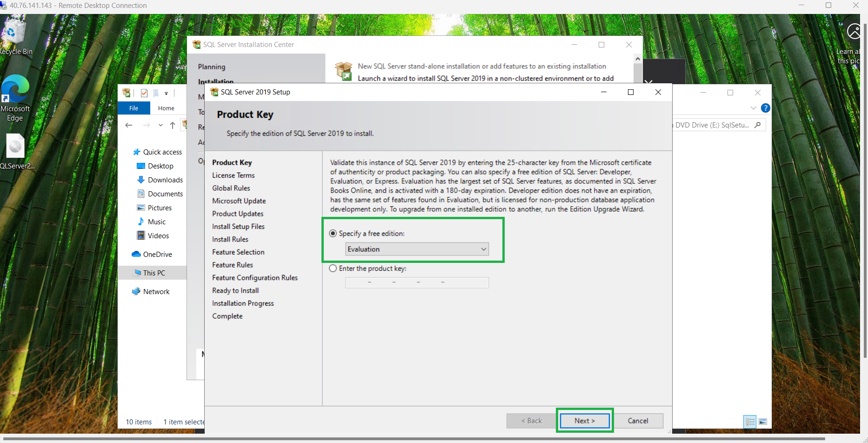Switch to Details view icon in File Explorer

750,422
